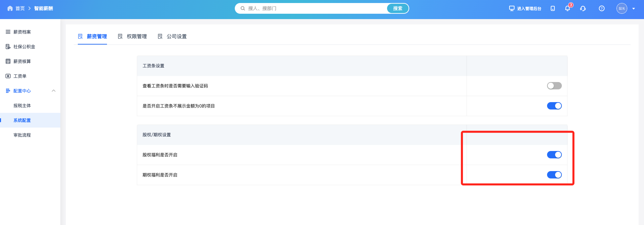
Task: Click the search people and departments field
Action: 315,8
